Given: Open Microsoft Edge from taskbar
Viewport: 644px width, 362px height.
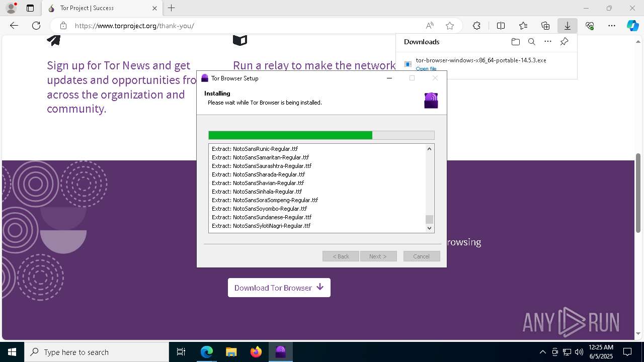Looking at the screenshot, I should click(207, 352).
